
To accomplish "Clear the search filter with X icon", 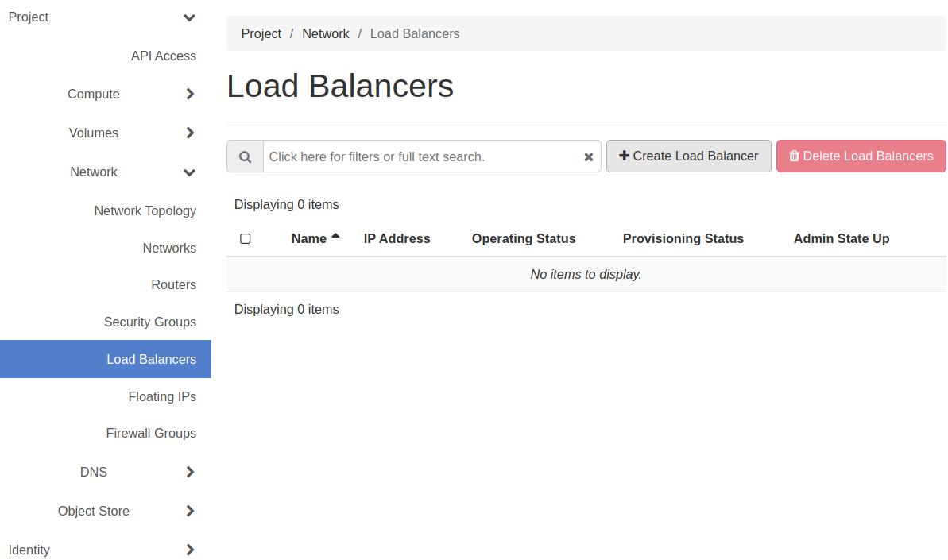I will click(x=588, y=157).
